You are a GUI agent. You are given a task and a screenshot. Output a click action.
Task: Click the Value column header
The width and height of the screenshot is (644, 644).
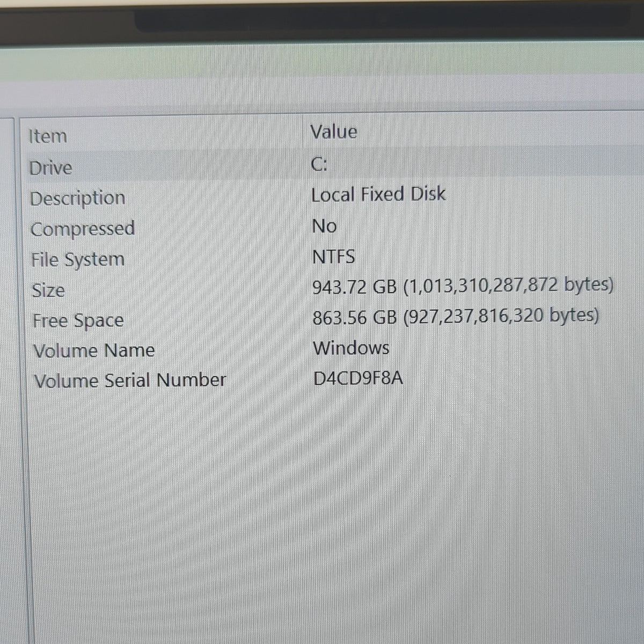point(334,132)
